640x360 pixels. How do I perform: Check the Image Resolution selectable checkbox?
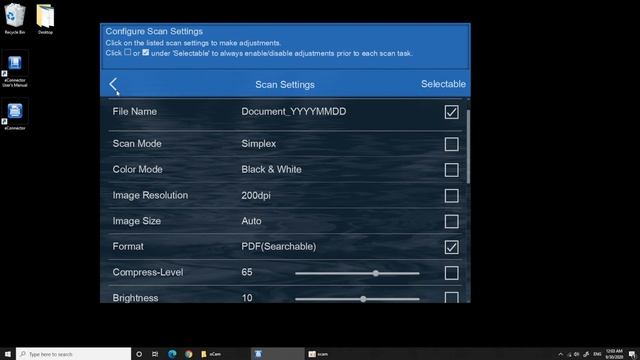451,196
